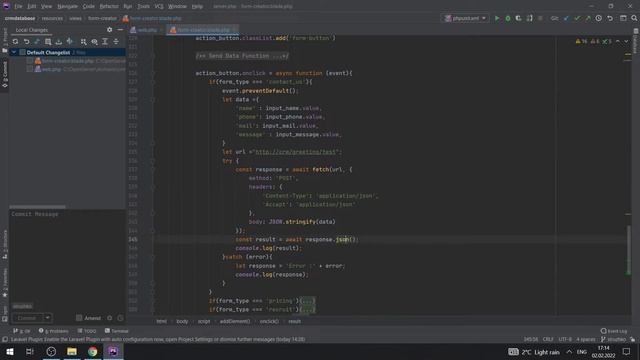Click the Rollback icon in the commit panel toolbar
Screen dimensions: 640x360
27,42
